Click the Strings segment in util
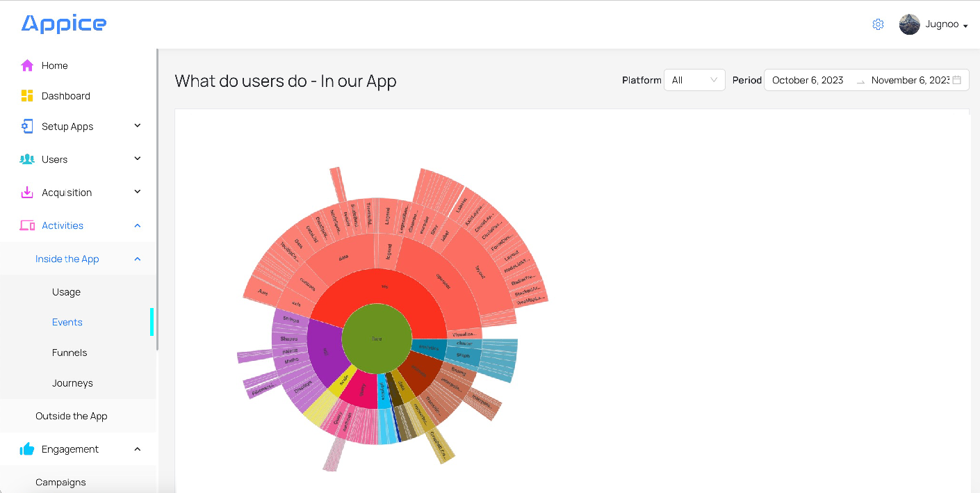 coord(291,319)
